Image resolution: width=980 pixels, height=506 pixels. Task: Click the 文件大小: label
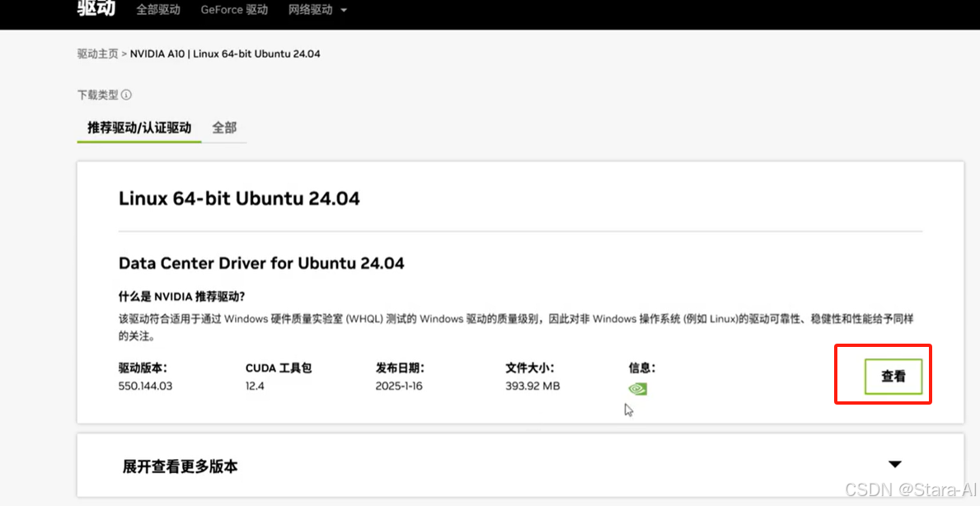coord(529,368)
